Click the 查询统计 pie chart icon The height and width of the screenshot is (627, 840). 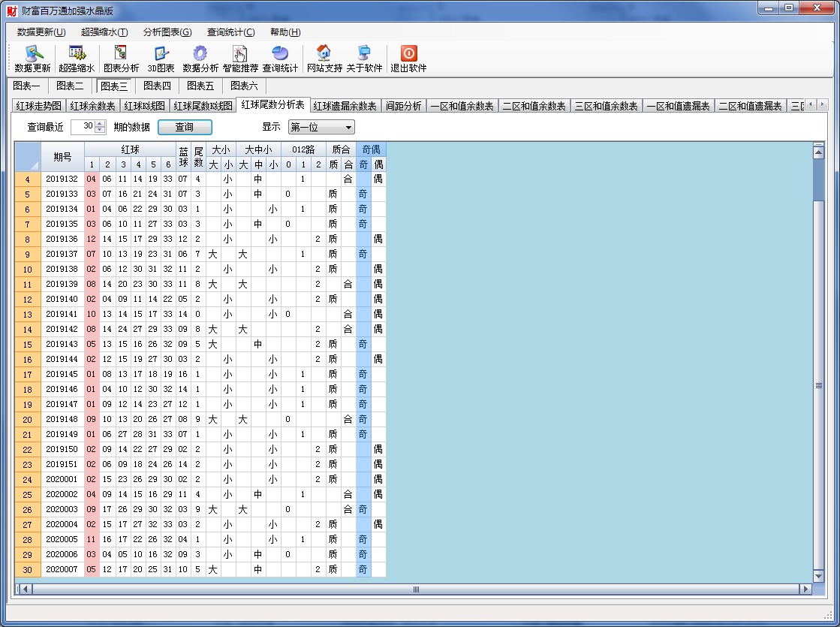[x=280, y=59]
